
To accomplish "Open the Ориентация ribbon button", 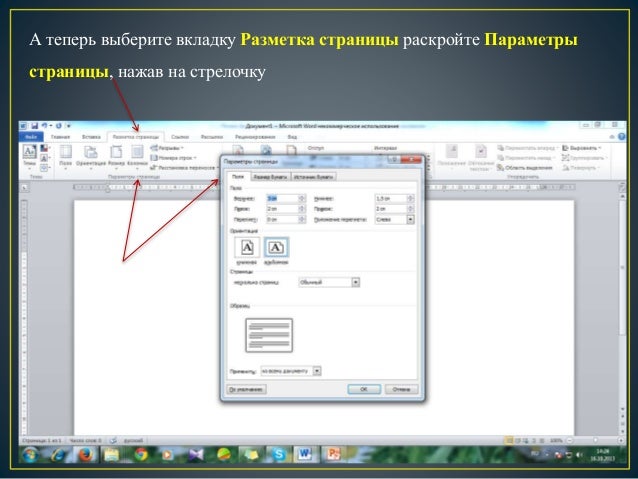I will 91,156.
